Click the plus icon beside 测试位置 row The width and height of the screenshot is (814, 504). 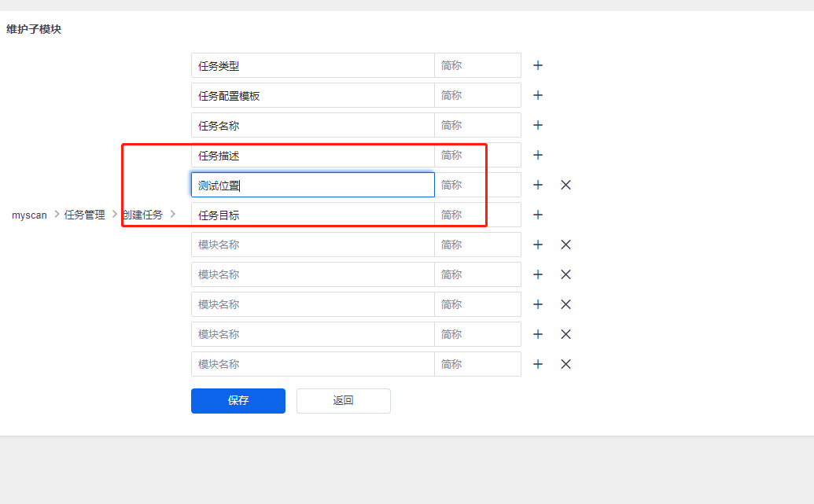pyautogui.click(x=538, y=185)
